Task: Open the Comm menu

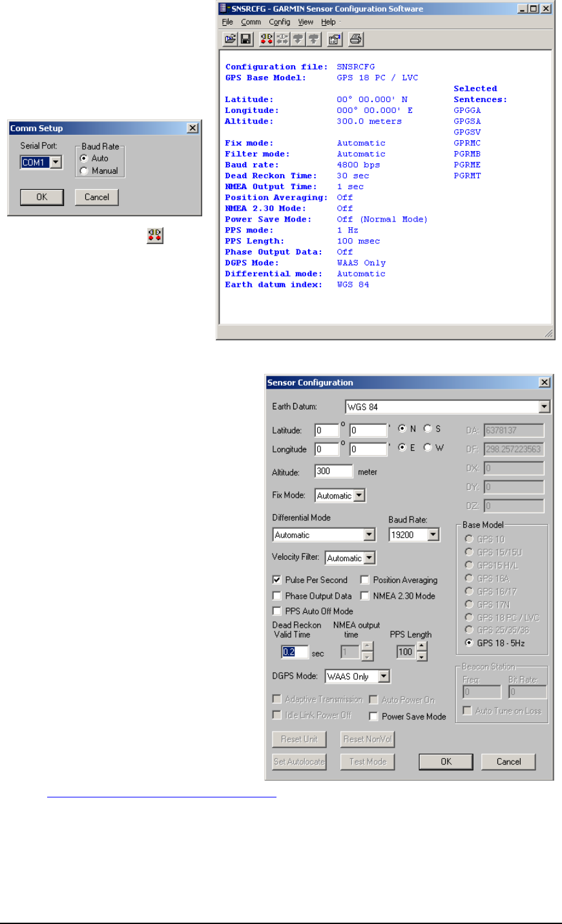Action: click(251, 22)
